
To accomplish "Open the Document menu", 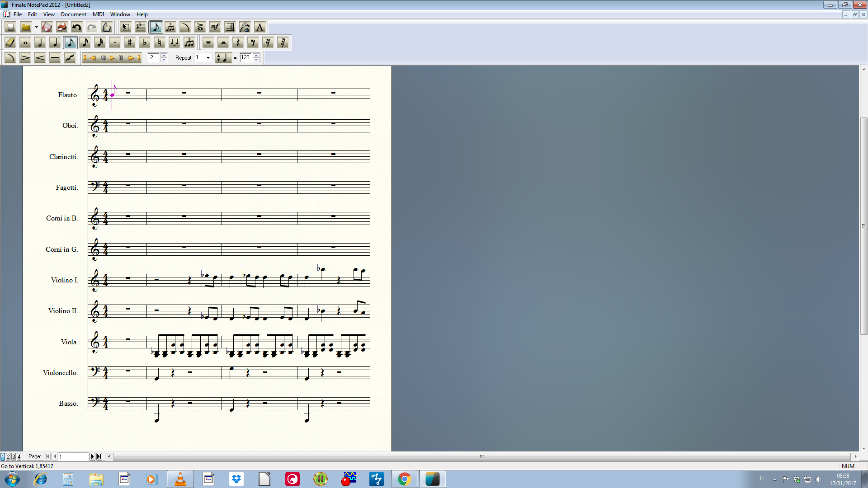I will (74, 14).
